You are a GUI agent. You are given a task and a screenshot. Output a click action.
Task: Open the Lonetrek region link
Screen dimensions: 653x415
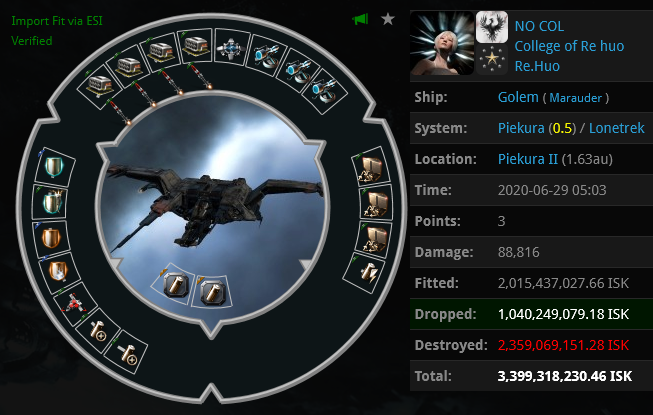pos(616,128)
